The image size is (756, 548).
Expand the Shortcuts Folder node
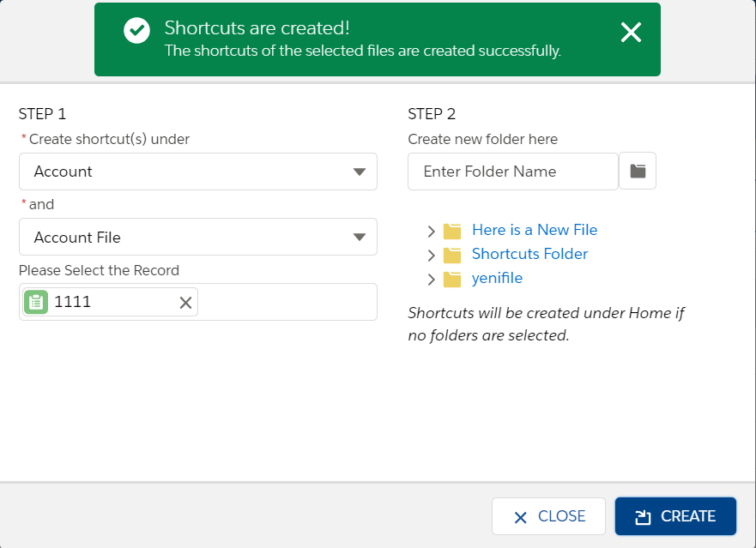432,255
